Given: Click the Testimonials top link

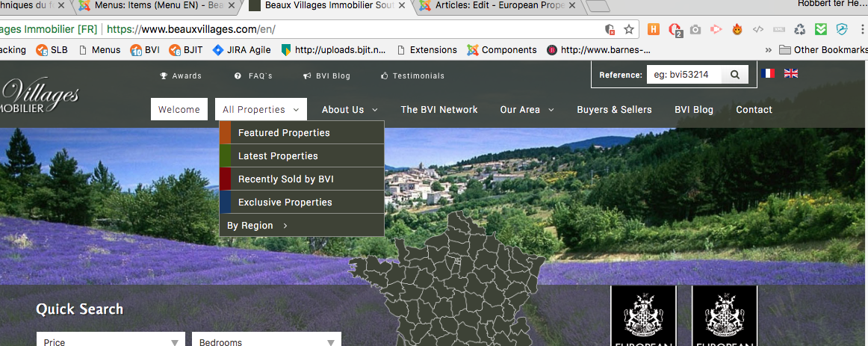Looking at the screenshot, I should (412, 75).
